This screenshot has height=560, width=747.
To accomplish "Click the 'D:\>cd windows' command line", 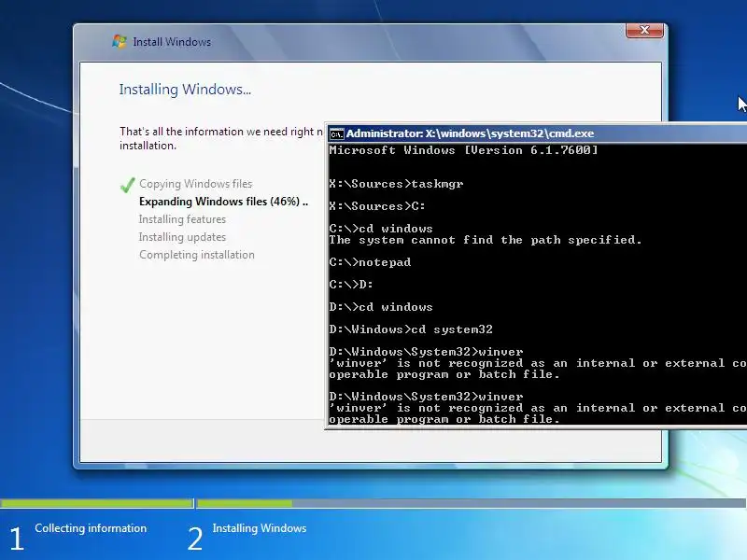I will tap(381, 307).
